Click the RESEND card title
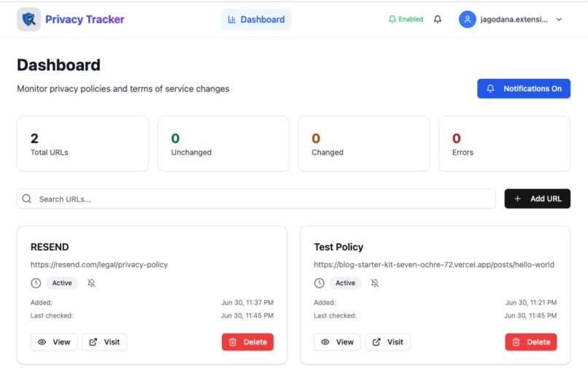 click(50, 247)
